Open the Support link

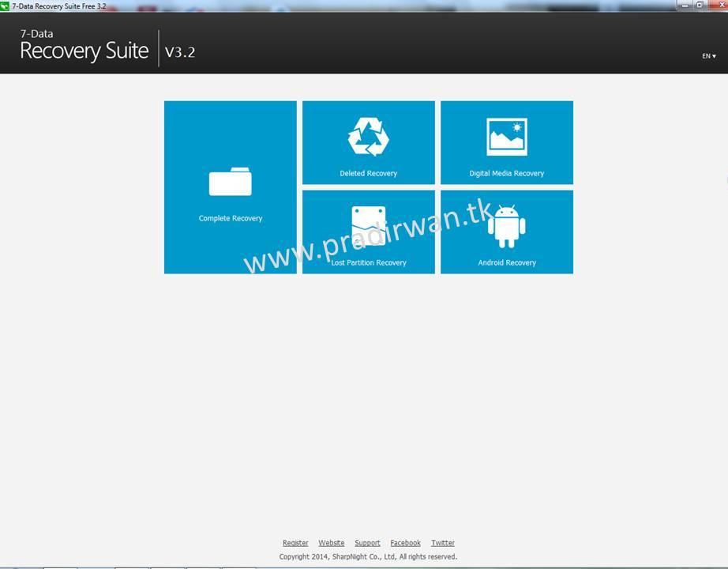click(367, 542)
